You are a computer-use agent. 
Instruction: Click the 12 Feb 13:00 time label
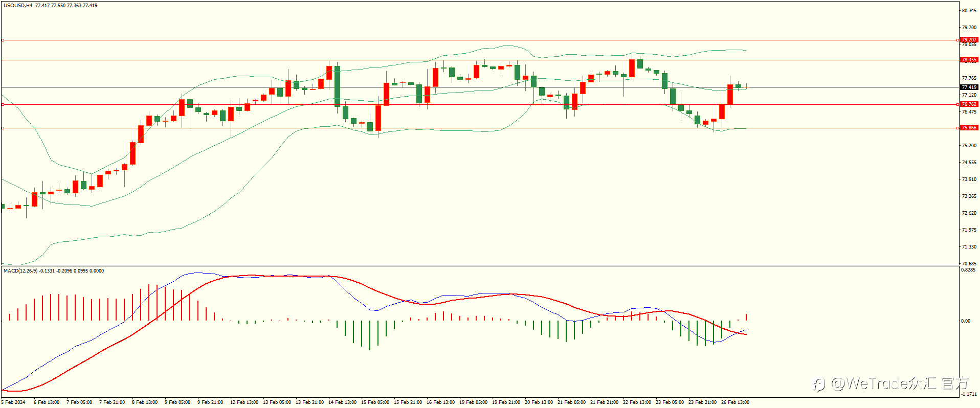244,402
